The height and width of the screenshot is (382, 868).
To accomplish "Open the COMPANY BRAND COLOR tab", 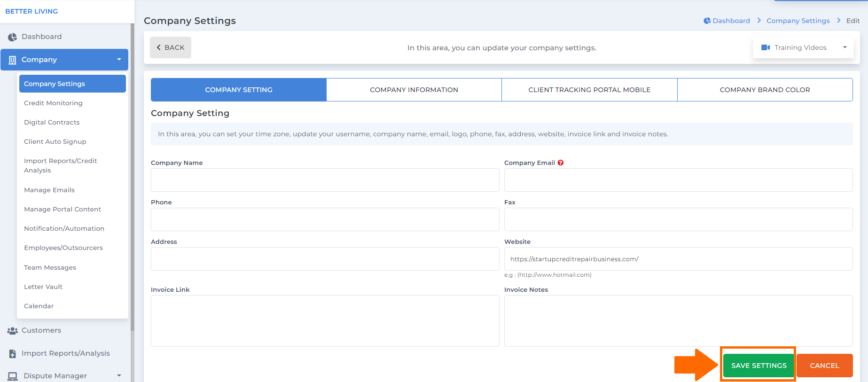I will pos(765,90).
